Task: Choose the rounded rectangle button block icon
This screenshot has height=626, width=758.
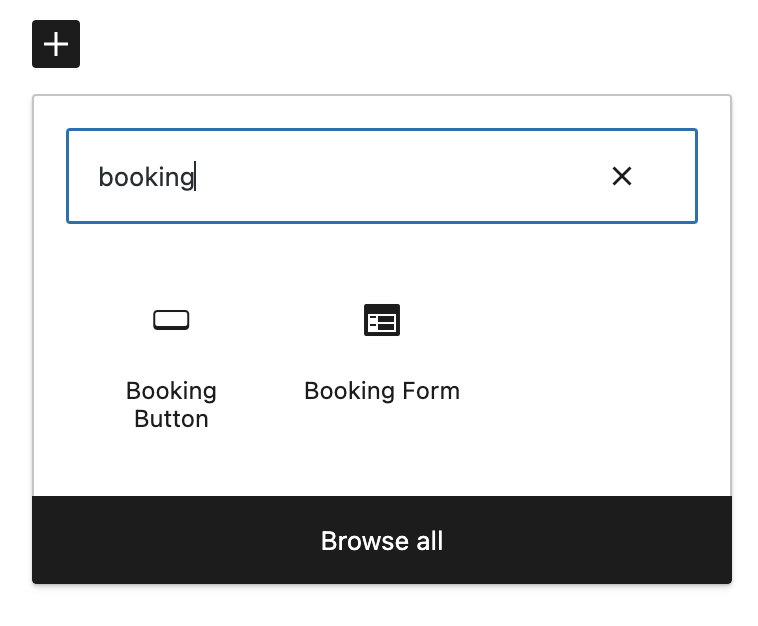Action: click(171, 320)
